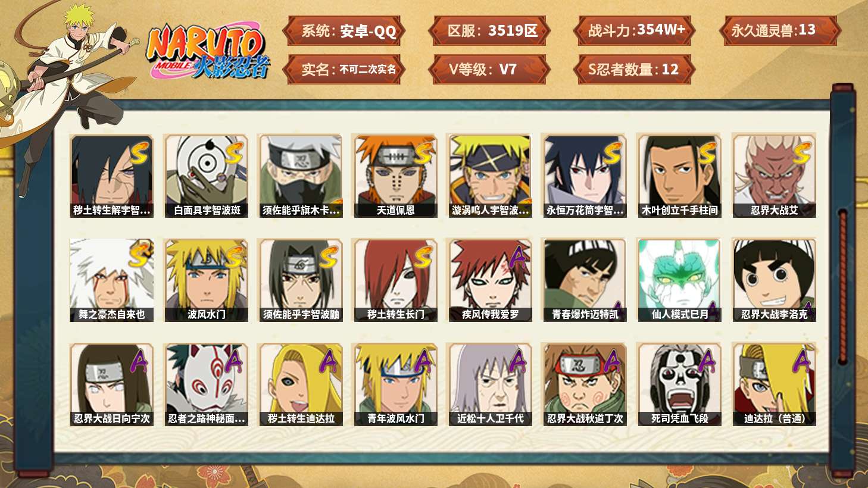
Task: Click the S忍者数量: 12 banner
Action: [635, 69]
